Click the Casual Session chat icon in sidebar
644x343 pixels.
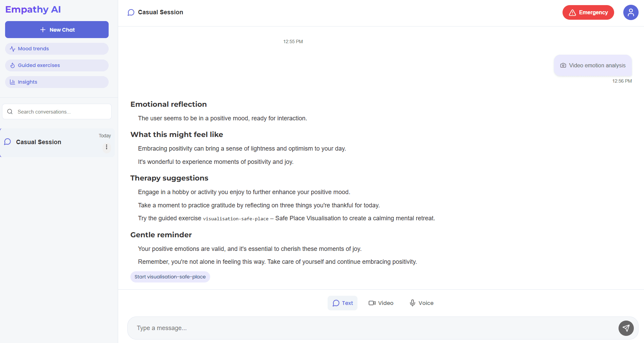pos(7,142)
